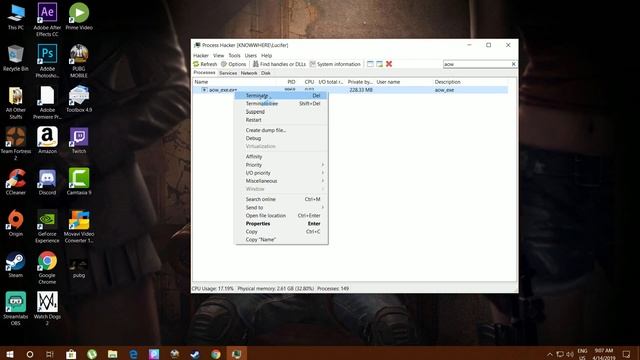Click the Camtasia 9 desktop icon

pyautogui.click(x=79, y=182)
